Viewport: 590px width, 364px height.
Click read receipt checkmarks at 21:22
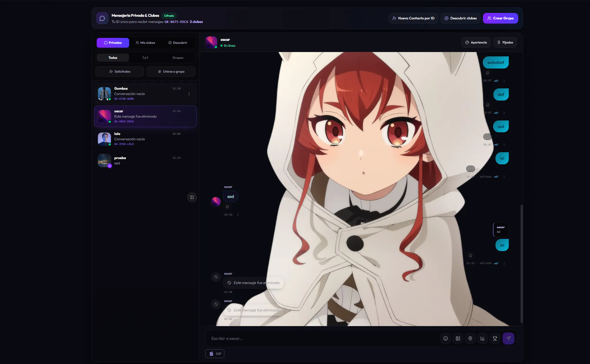click(496, 263)
